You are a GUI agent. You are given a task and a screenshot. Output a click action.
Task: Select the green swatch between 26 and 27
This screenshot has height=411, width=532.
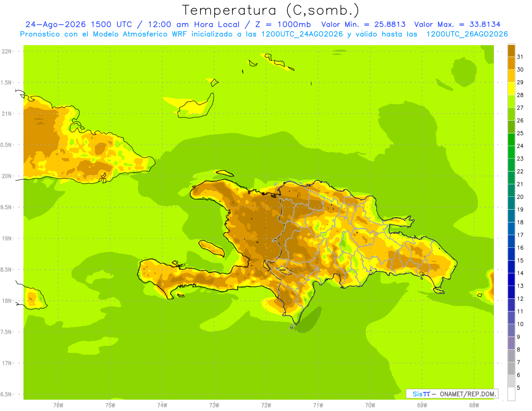tap(511, 114)
